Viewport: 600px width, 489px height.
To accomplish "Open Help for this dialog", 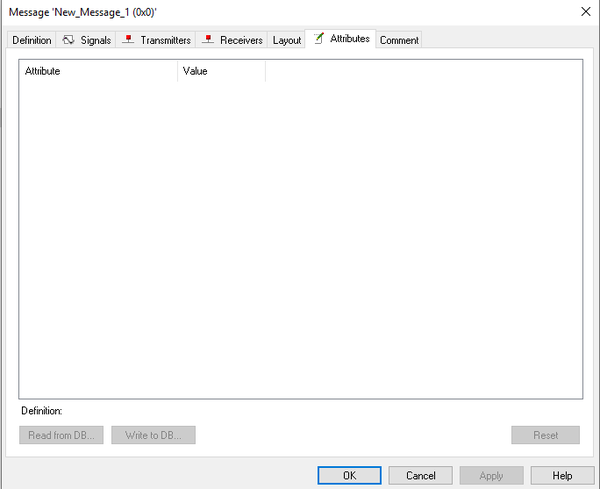I will tap(562, 476).
